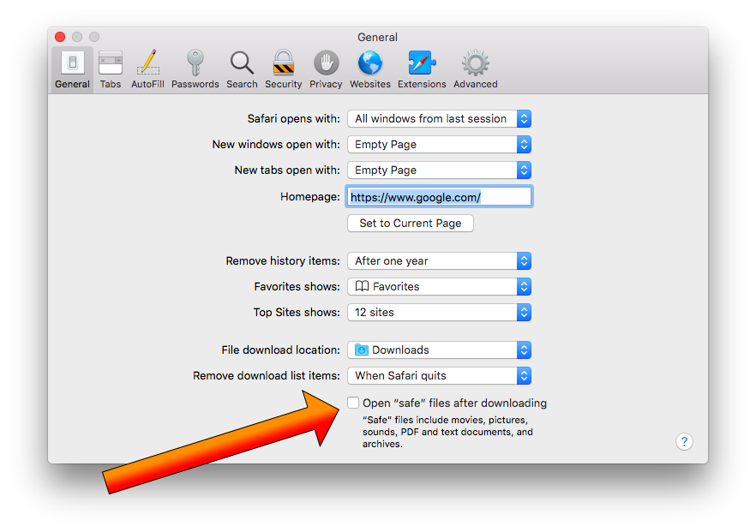Viewport: 756px width, 532px height.
Task: Close the preferences window with red button
Action: pyautogui.click(x=60, y=37)
